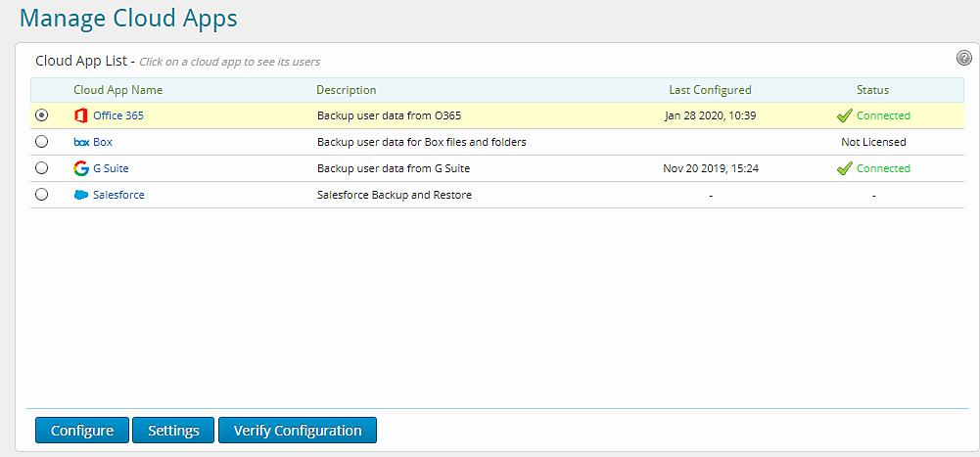980x457 pixels.
Task: Click the Configure button
Action: tap(82, 431)
